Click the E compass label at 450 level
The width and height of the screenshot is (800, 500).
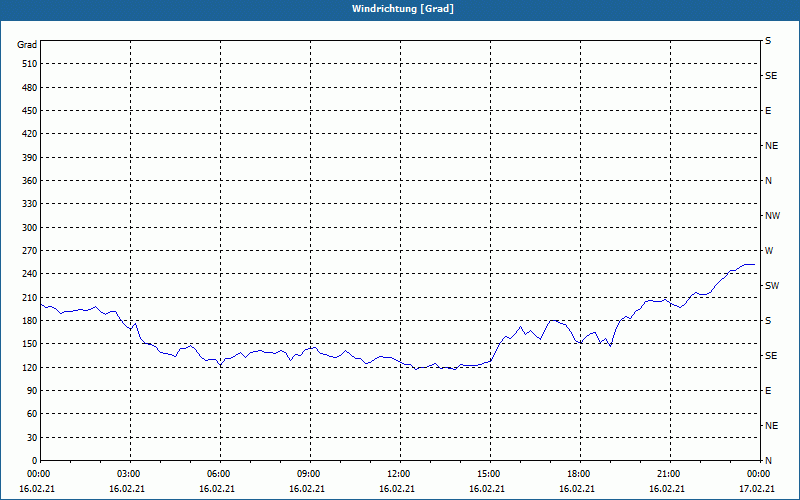pos(768,111)
